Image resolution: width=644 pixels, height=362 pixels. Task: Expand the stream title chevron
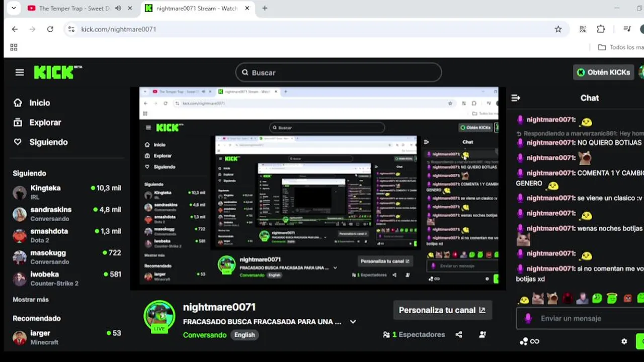(x=353, y=322)
